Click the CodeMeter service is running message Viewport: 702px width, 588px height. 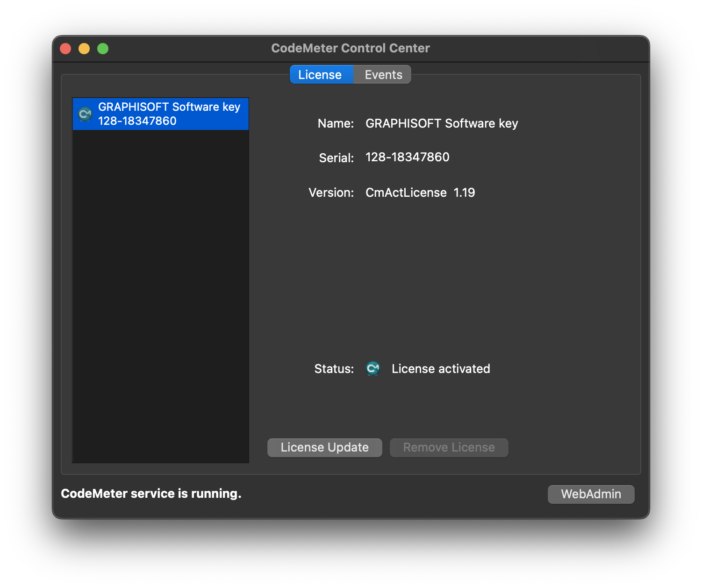pyautogui.click(x=151, y=494)
